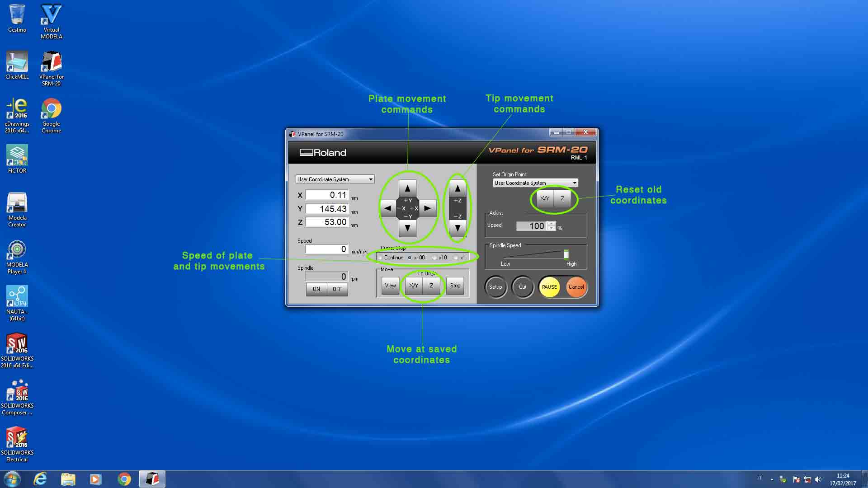Open Windows Explorer folder from taskbar
This screenshot has width=868, height=488.
coord(68,479)
